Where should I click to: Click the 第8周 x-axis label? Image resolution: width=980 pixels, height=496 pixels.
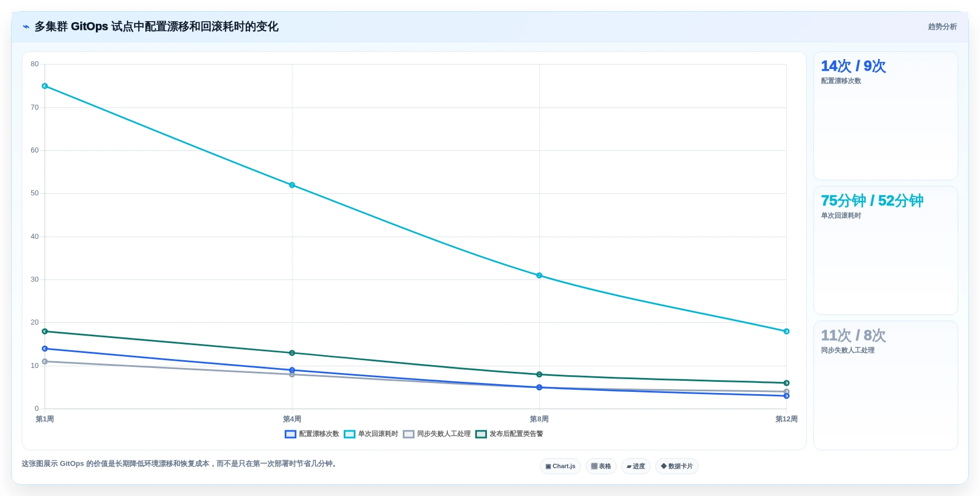(x=539, y=419)
